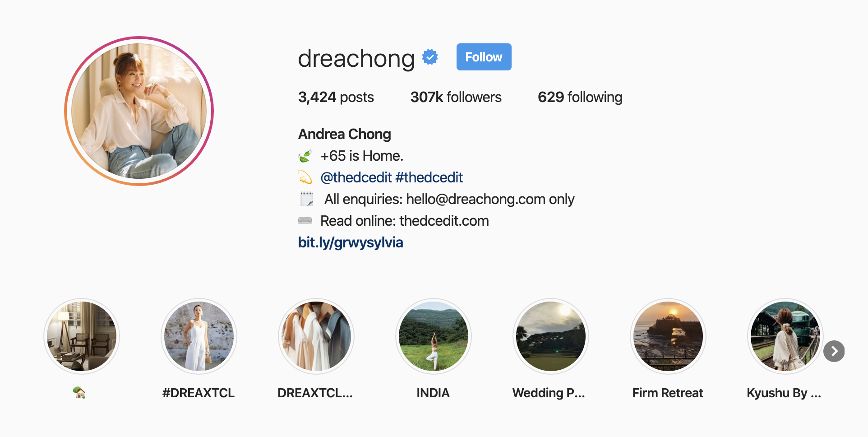View the 629 following list
This screenshot has height=437, width=868.
click(x=580, y=97)
